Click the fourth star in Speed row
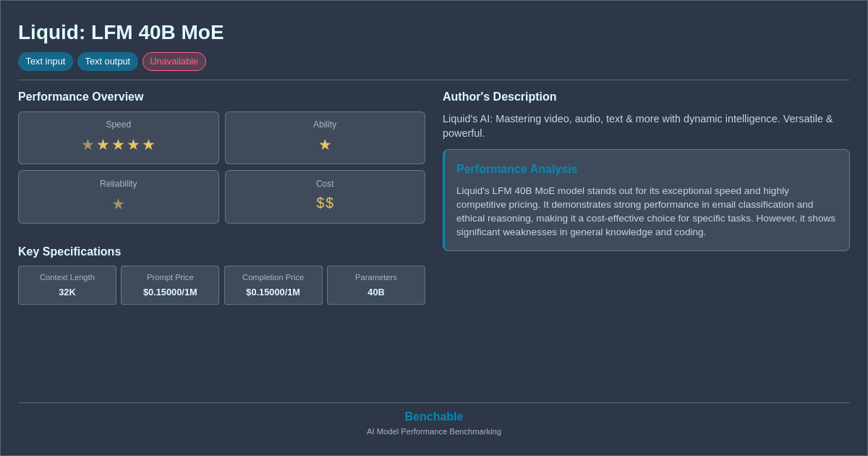This screenshot has height=456, width=868. (x=133, y=144)
